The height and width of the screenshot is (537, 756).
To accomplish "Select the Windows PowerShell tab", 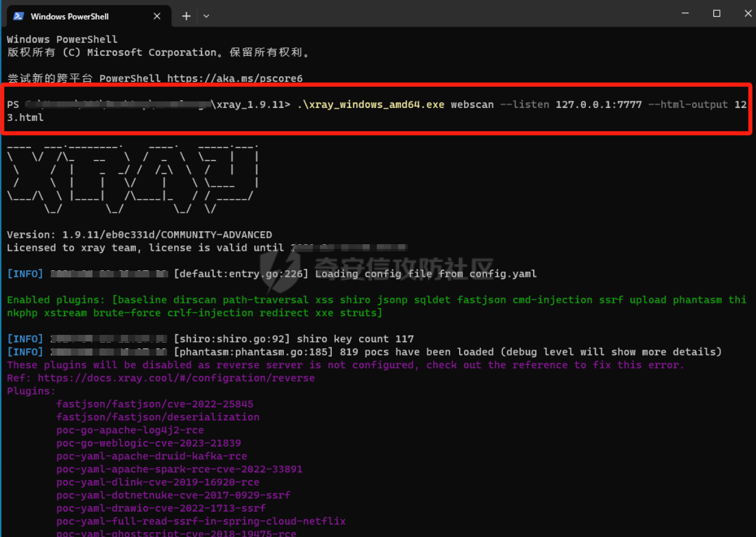I will coord(88,16).
